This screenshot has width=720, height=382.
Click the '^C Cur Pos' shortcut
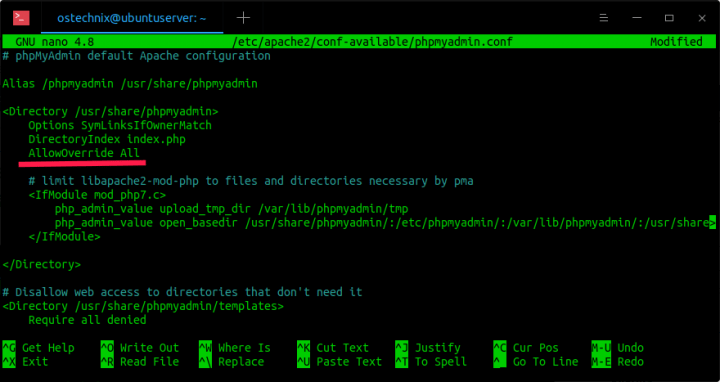pos(526,348)
